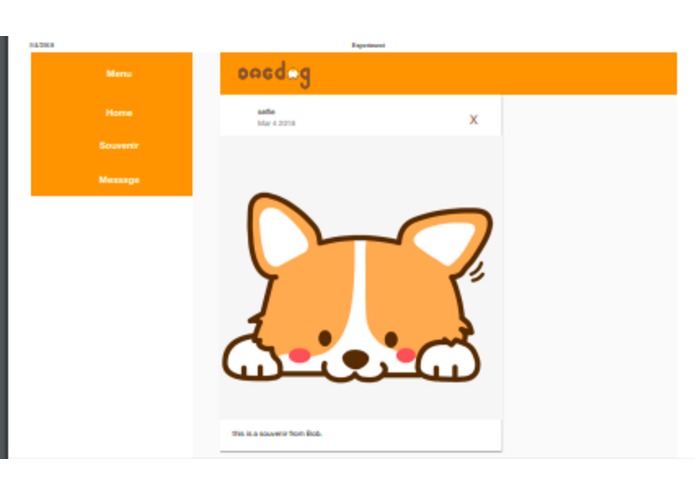
Task: Click the poster name above the date
Action: (x=266, y=112)
